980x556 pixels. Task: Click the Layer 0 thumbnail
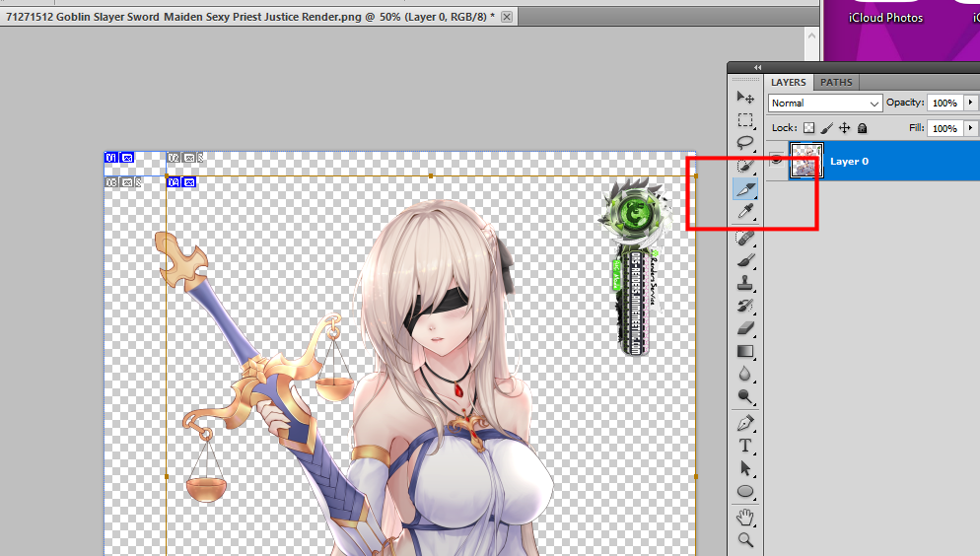[806, 161]
